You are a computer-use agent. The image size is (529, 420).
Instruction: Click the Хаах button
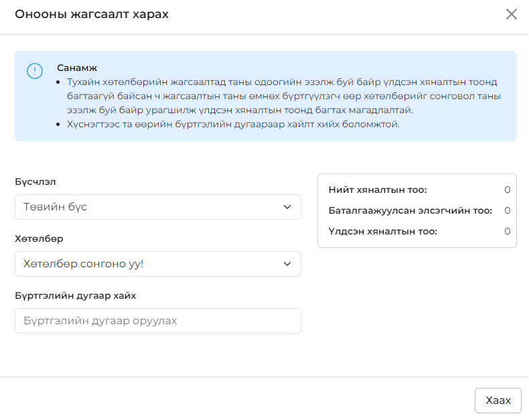498,401
